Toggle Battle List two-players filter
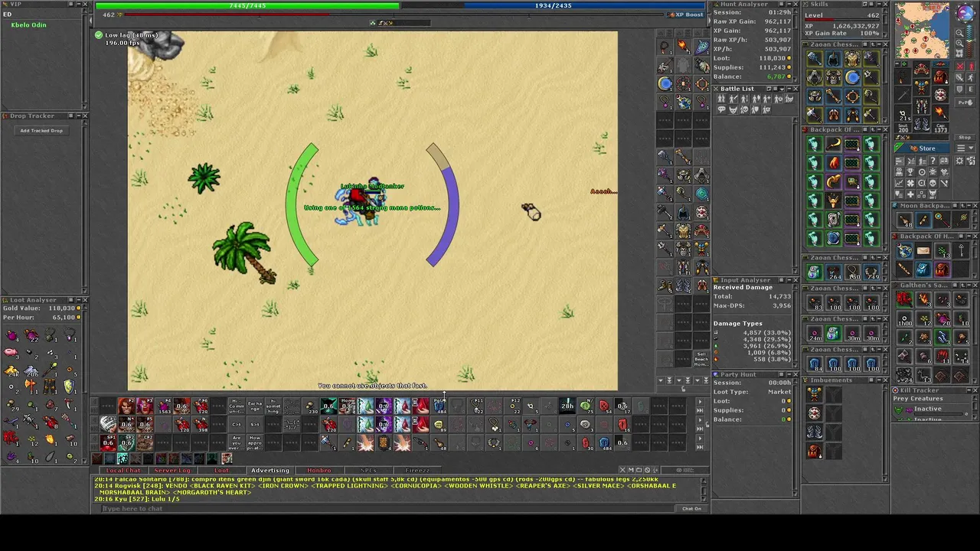 pyautogui.click(x=721, y=99)
